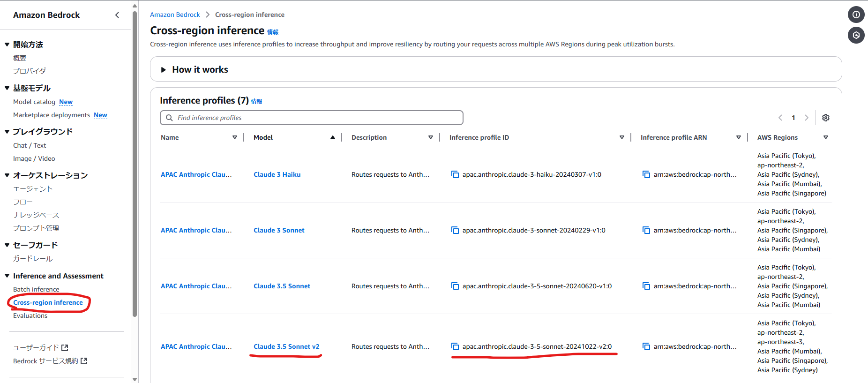
Task: Copy the ARN in the Claude 3 Sonnet row
Action: pos(646,230)
